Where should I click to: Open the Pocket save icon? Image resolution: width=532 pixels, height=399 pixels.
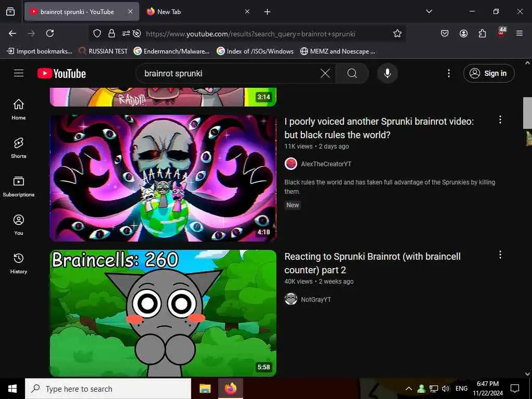point(445,33)
